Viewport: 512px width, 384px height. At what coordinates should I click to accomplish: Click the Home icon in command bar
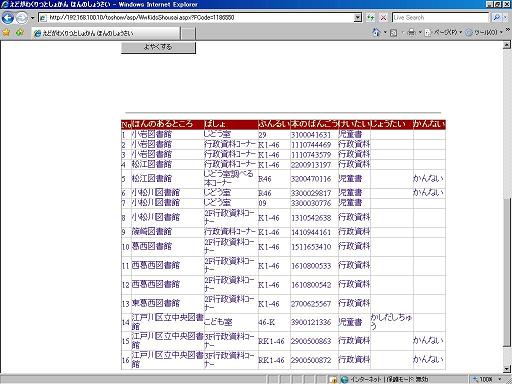point(376,32)
